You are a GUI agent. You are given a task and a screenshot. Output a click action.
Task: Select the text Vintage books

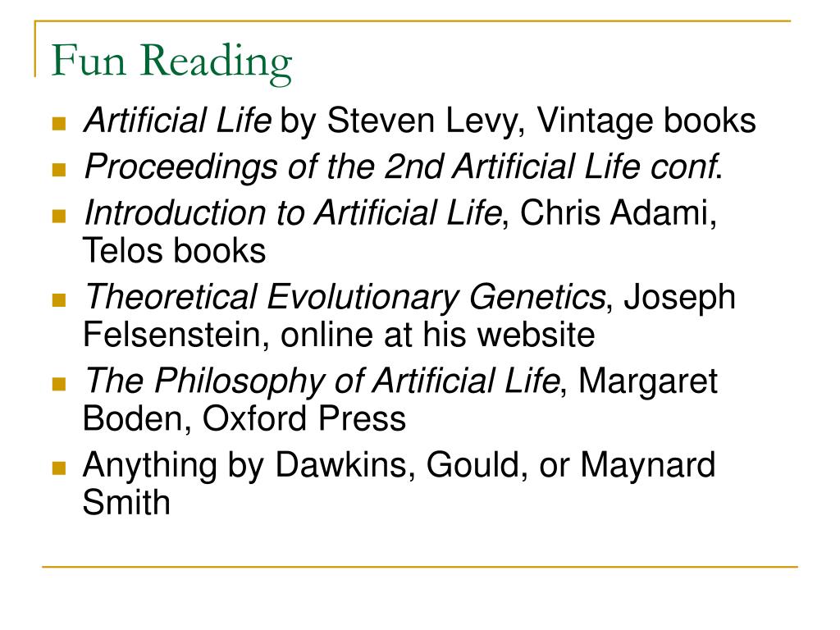(x=646, y=120)
